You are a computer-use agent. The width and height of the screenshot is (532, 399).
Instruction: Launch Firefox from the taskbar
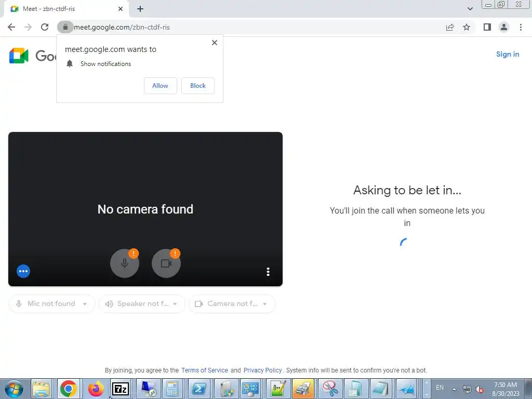pyautogui.click(x=96, y=389)
